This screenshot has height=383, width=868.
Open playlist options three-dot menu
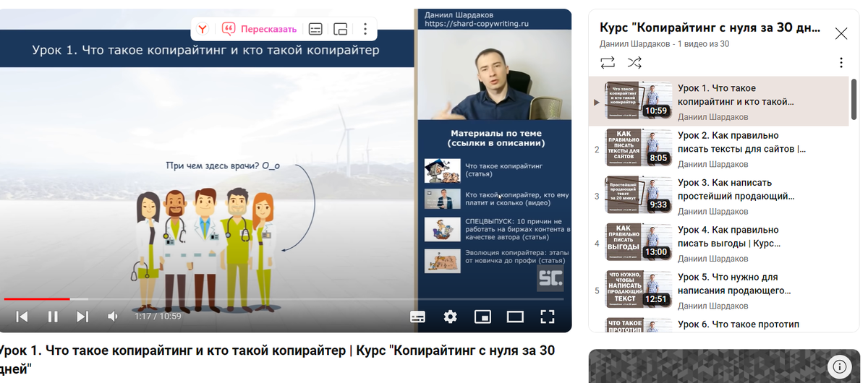(x=841, y=63)
